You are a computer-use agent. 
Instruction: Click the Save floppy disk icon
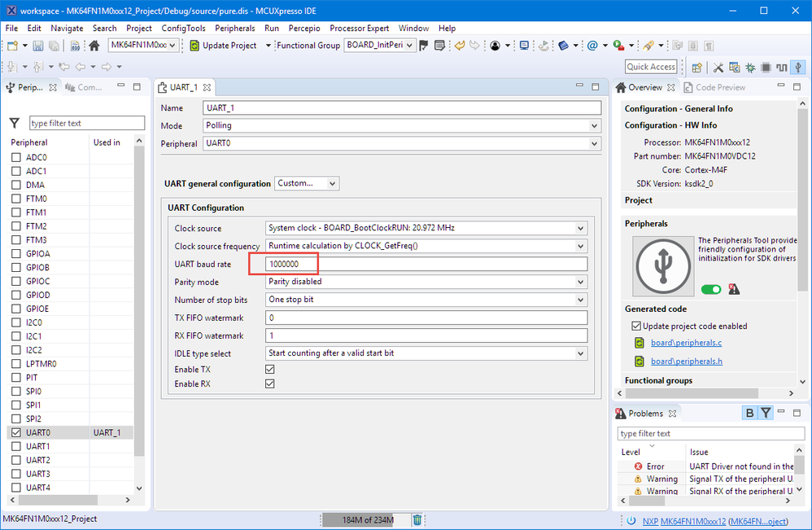pos(37,46)
